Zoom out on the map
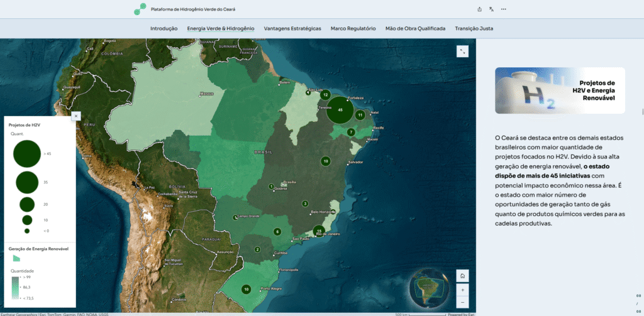The height and width of the screenshot is (316, 644). pos(462,302)
